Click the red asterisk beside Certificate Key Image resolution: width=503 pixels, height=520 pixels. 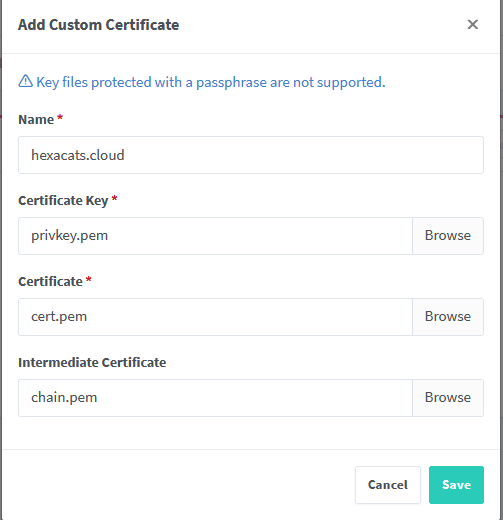click(x=114, y=199)
